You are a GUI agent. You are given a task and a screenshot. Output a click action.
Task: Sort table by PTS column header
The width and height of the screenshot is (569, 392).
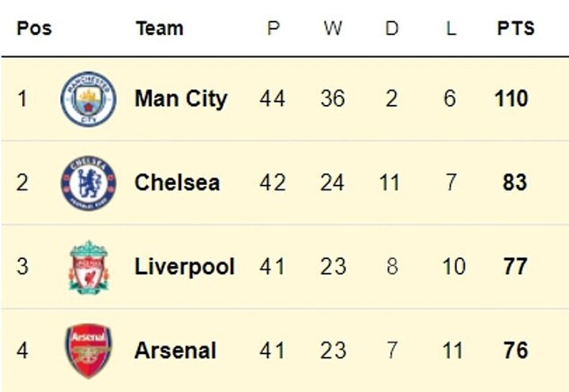(x=515, y=28)
